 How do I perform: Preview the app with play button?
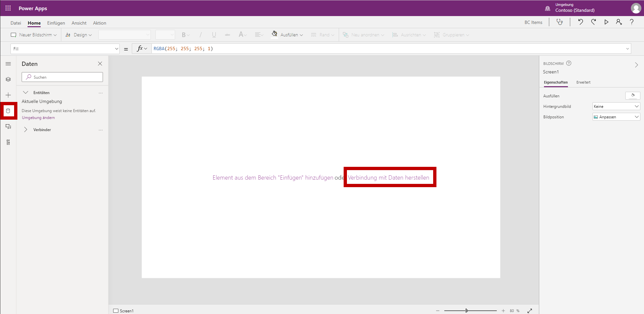coord(606,22)
